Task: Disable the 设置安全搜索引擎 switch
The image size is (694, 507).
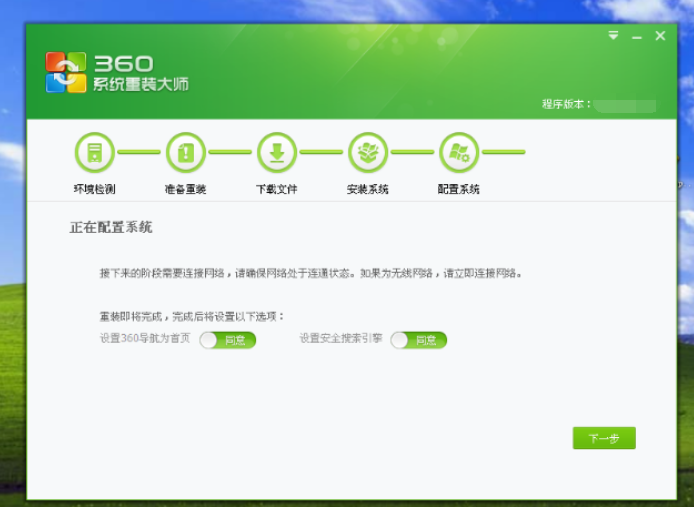Action: [418, 340]
